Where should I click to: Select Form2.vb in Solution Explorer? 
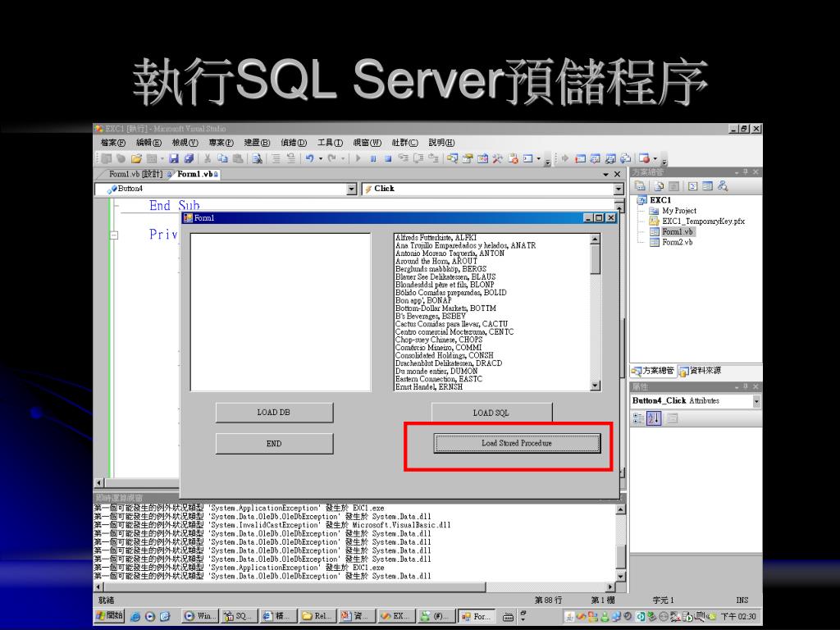pyautogui.click(x=677, y=242)
